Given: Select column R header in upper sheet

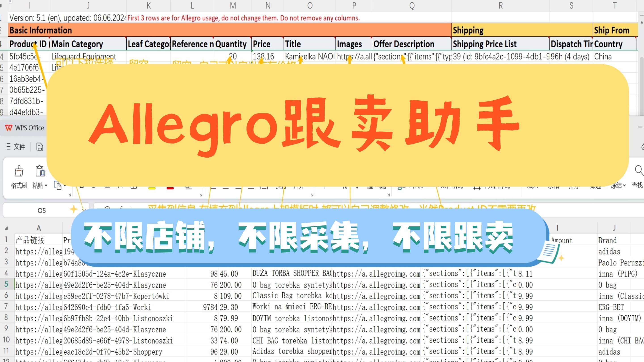Looking at the screenshot, I should pos(500,6).
